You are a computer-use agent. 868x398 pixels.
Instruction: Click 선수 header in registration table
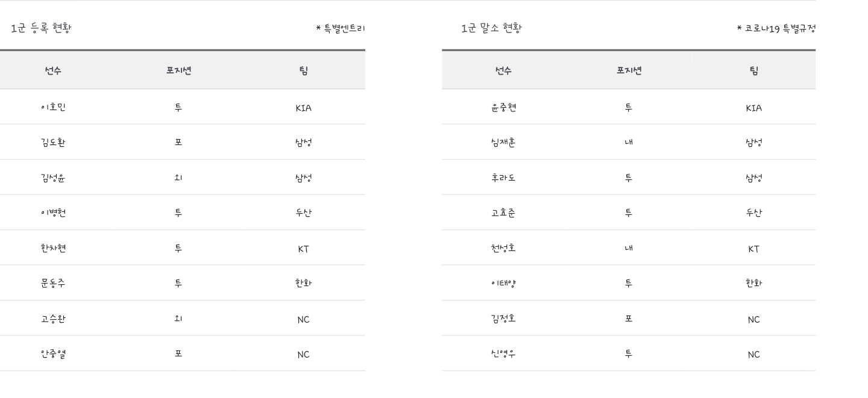(53, 70)
